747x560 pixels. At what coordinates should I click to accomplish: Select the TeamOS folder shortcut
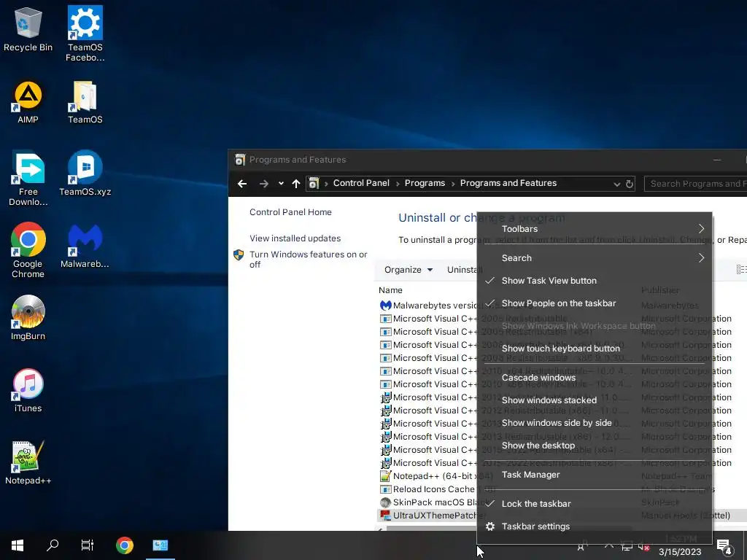(x=85, y=102)
